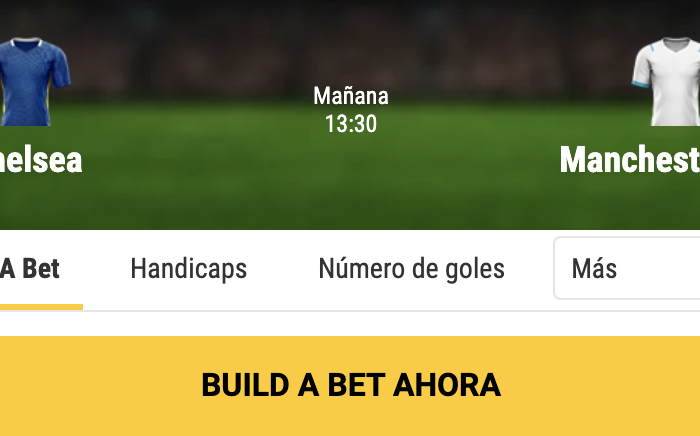Click the Mañana match day label
The height and width of the screenshot is (436, 700).
pyautogui.click(x=351, y=96)
